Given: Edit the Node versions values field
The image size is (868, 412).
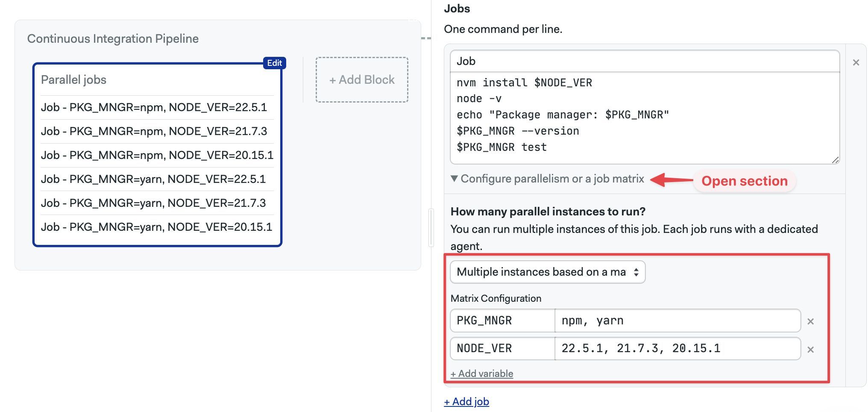Looking at the screenshot, I should pos(677,349).
